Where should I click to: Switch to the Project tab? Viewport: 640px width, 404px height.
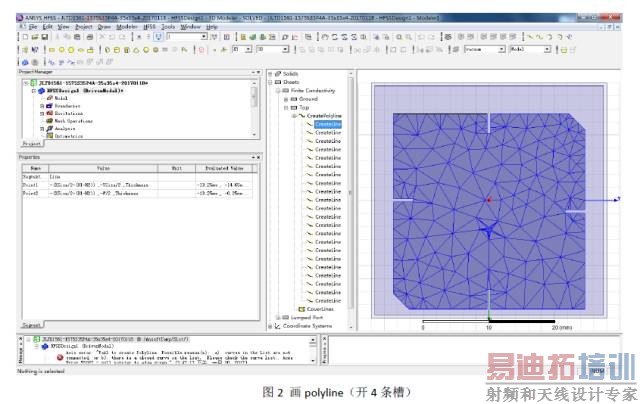click(x=31, y=144)
